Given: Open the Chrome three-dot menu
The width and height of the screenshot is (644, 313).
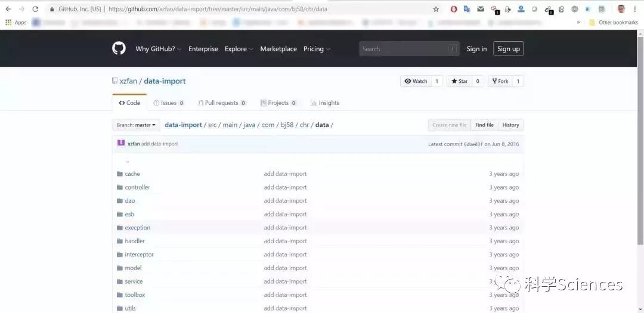Looking at the screenshot, I should coord(634,9).
